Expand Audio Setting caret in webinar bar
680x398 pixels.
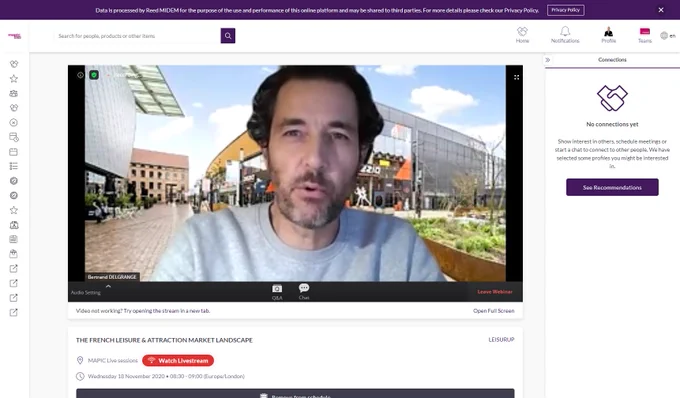(108, 286)
